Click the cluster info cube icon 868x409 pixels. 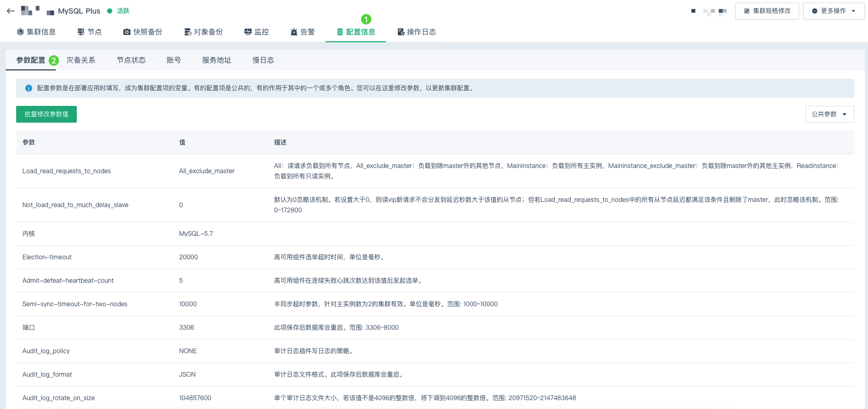pos(20,32)
